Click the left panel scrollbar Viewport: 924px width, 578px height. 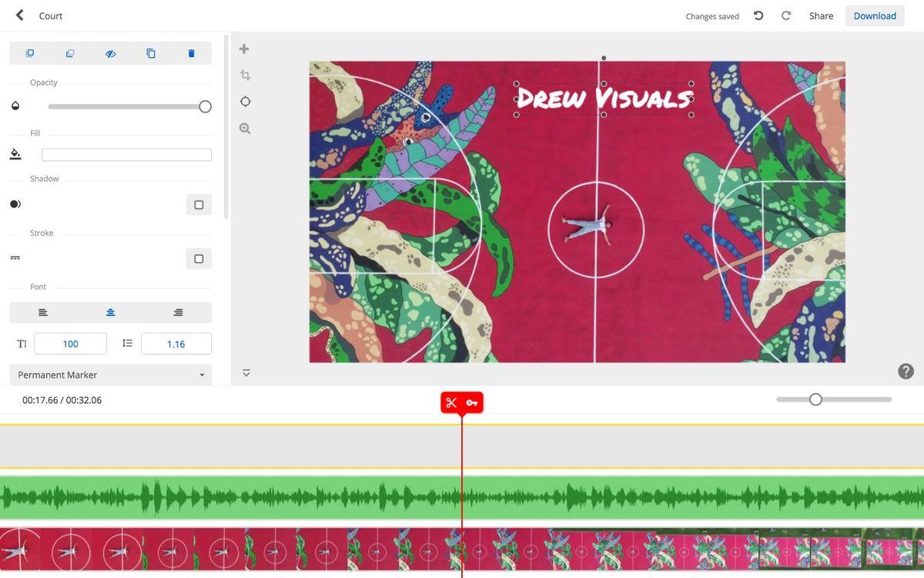click(226, 127)
